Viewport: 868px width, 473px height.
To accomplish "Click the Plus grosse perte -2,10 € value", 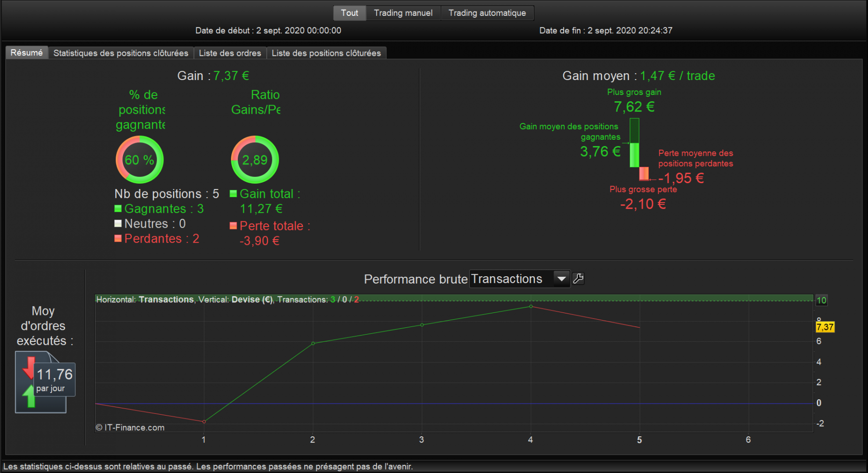I will pos(643,204).
